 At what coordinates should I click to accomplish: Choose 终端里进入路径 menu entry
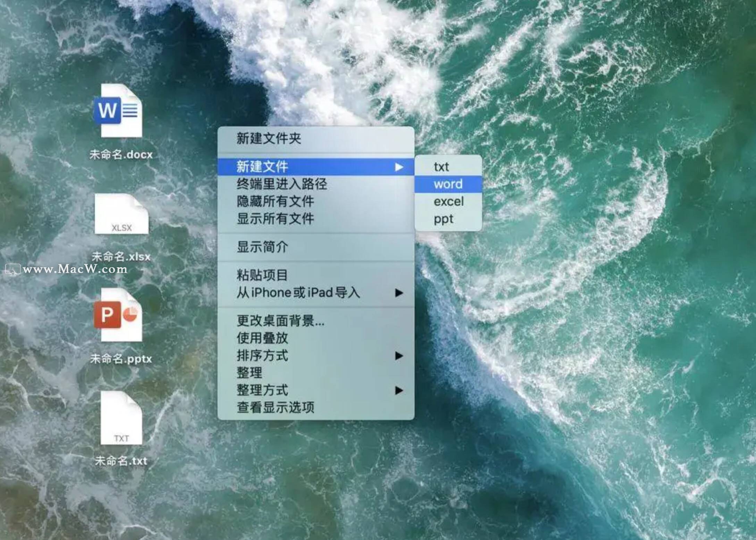click(x=282, y=184)
